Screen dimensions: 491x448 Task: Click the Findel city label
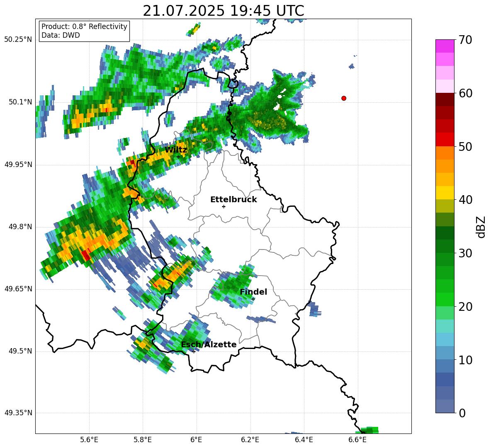coord(253,292)
